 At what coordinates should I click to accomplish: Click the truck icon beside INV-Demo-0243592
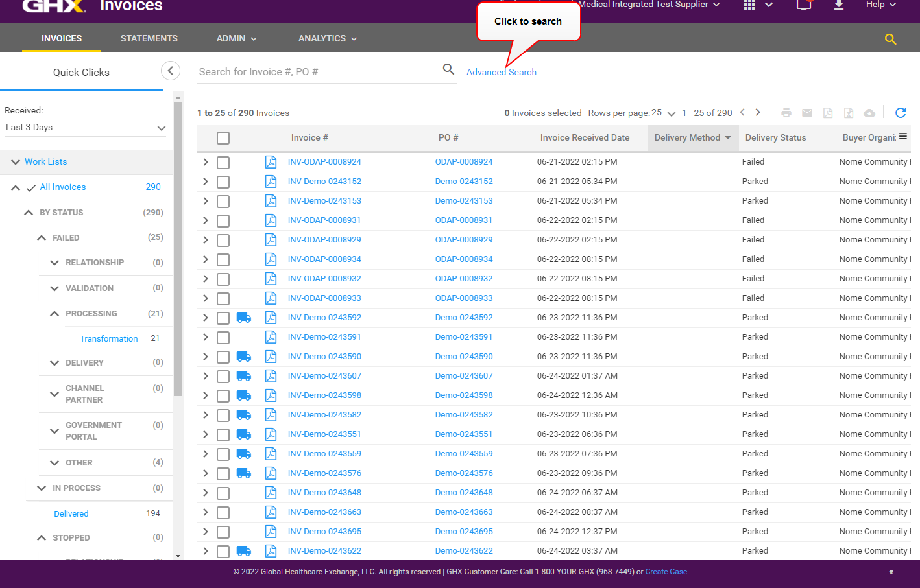[x=244, y=318]
